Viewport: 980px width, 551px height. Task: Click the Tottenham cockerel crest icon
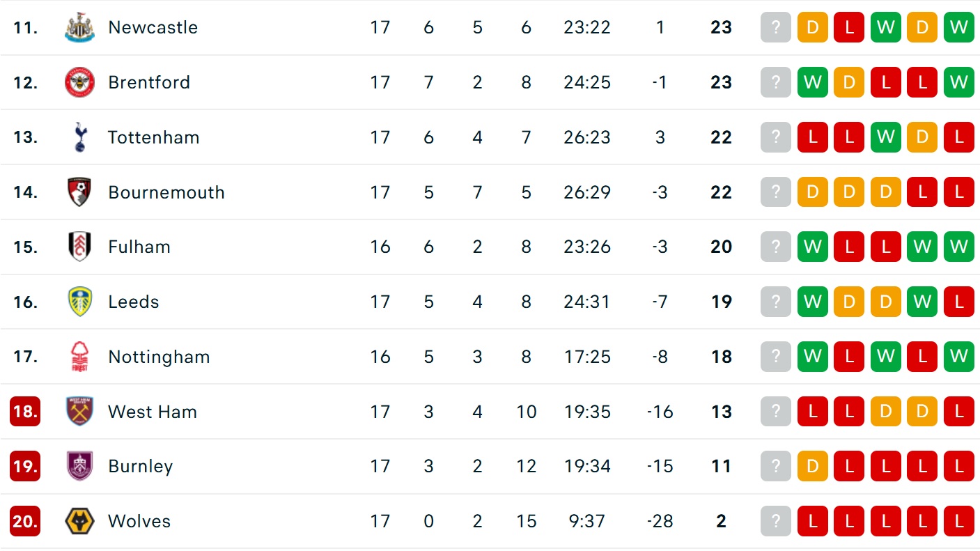[79, 137]
